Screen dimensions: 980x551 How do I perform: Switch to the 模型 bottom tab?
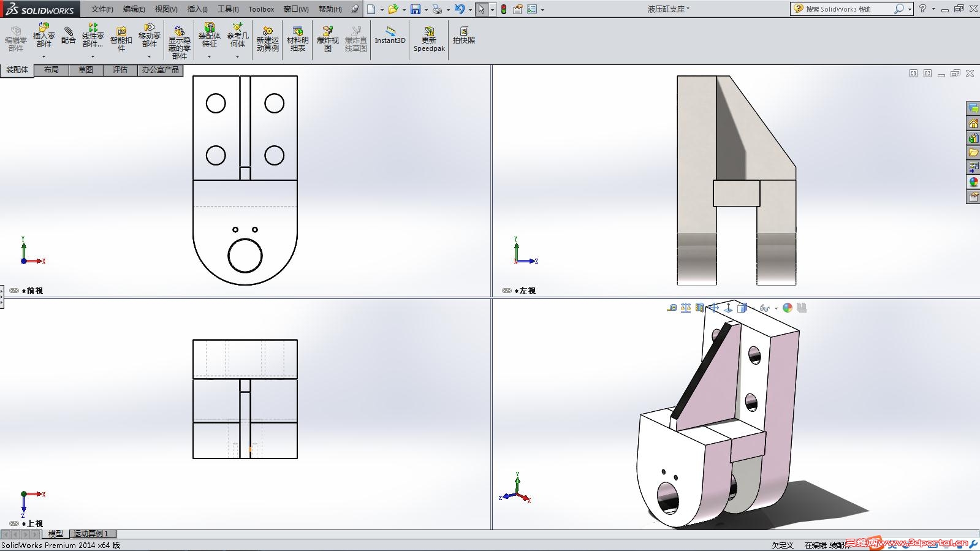(x=56, y=534)
